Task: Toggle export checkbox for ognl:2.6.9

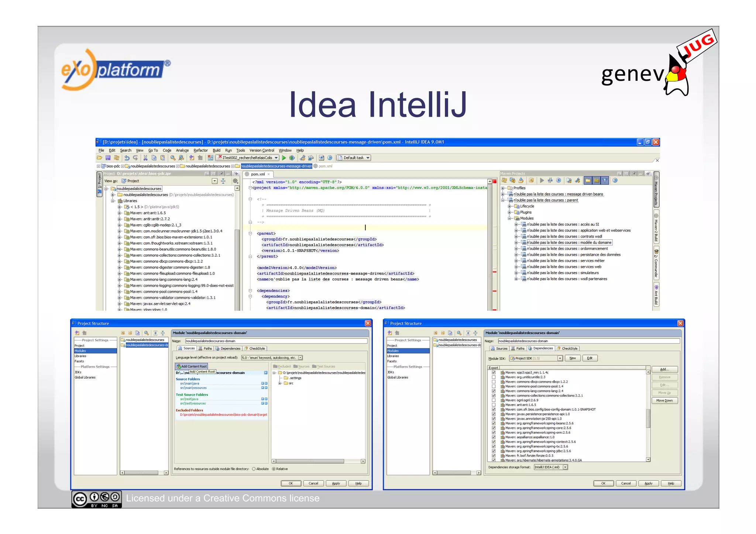Action: point(494,400)
